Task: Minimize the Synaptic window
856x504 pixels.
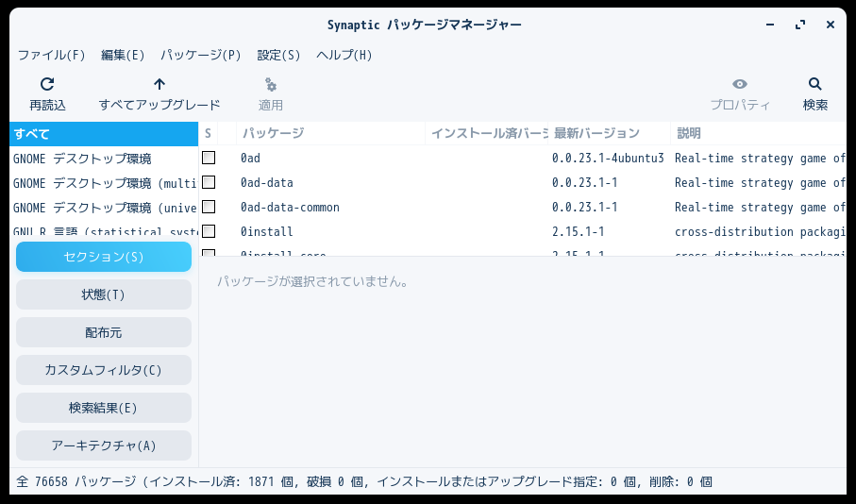Action: point(770,25)
